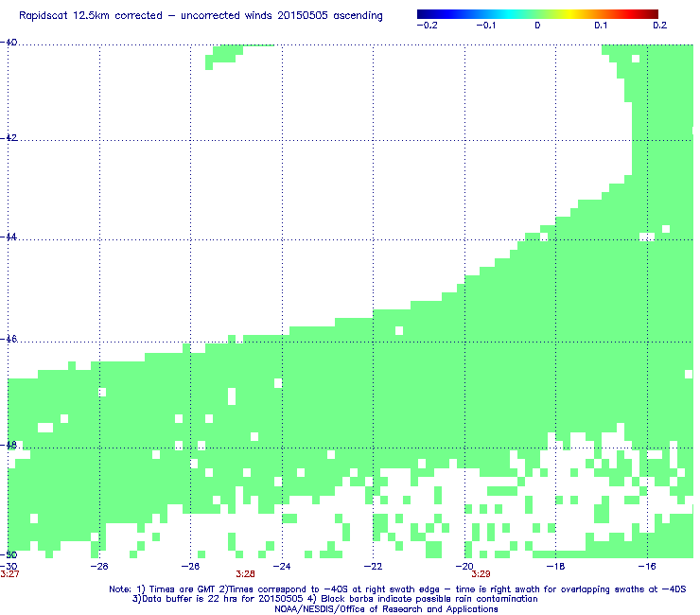
Task: Click the 3:28 swath time label
Action: coord(246,574)
